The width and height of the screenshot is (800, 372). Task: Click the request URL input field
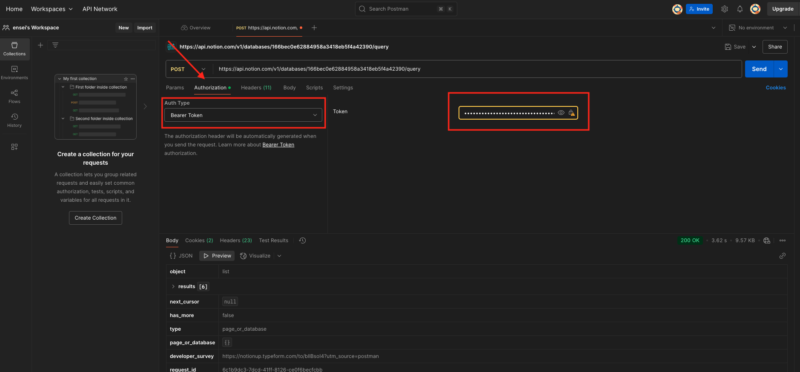point(478,69)
